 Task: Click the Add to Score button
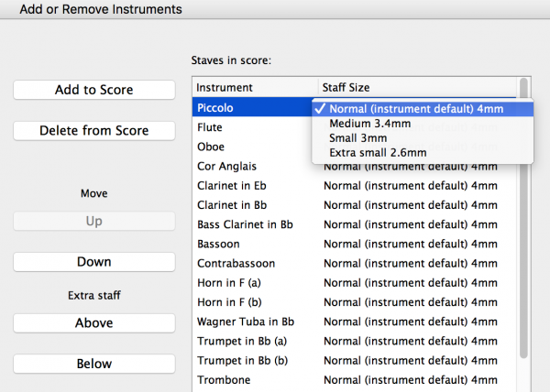click(x=94, y=90)
